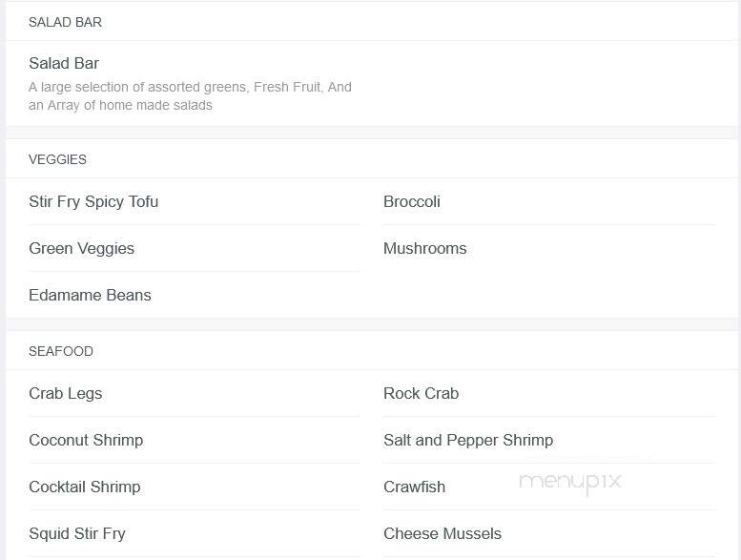
Task: Click the Salad Bar description text
Action: (190, 96)
